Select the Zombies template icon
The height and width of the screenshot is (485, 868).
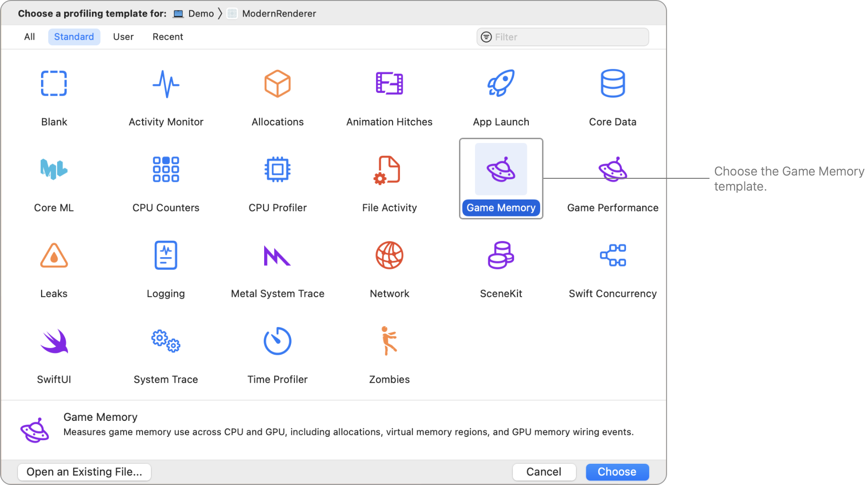pyautogui.click(x=389, y=342)
